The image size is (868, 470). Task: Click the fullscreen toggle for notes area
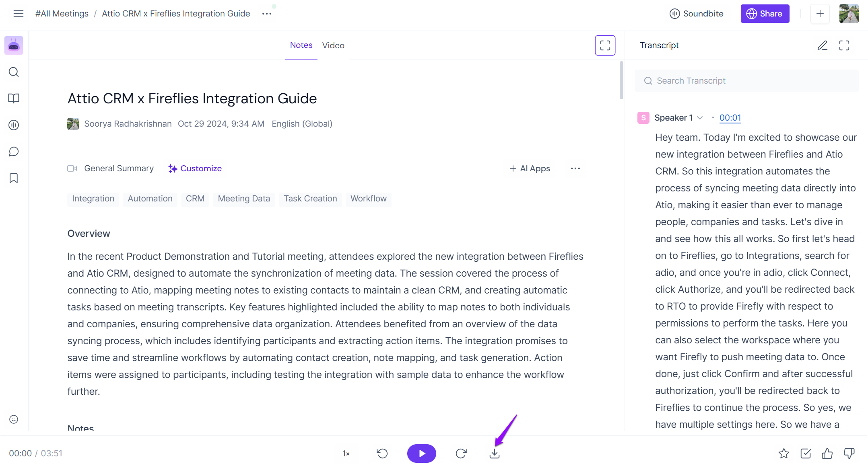[604, 45]
